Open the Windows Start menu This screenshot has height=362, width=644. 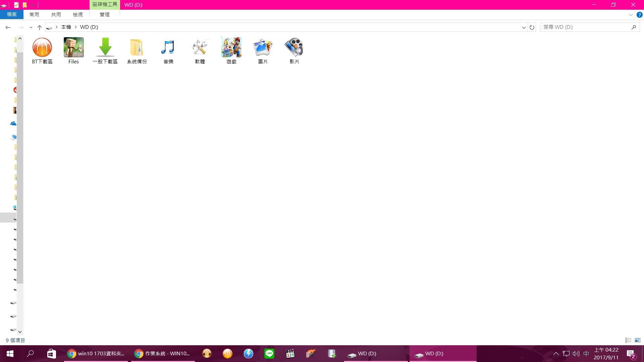tap(10, 354)
